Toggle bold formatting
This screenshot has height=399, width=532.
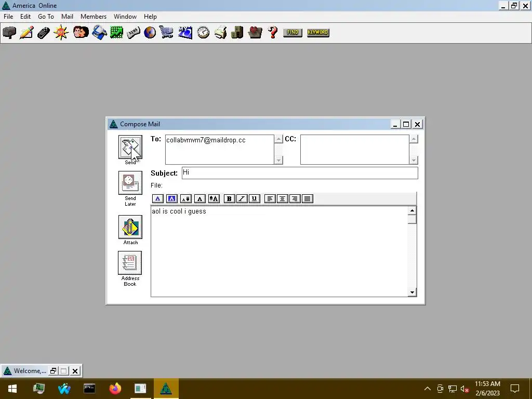[x=229, y=199]
